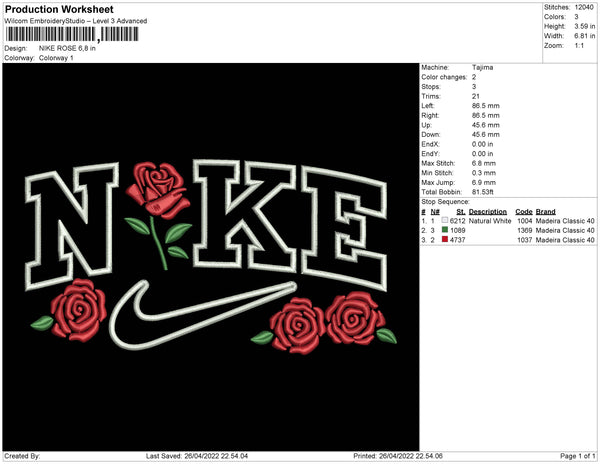Click Stitches value 12040
Viewport: 600px width, 464px height.
click(584, 7)
